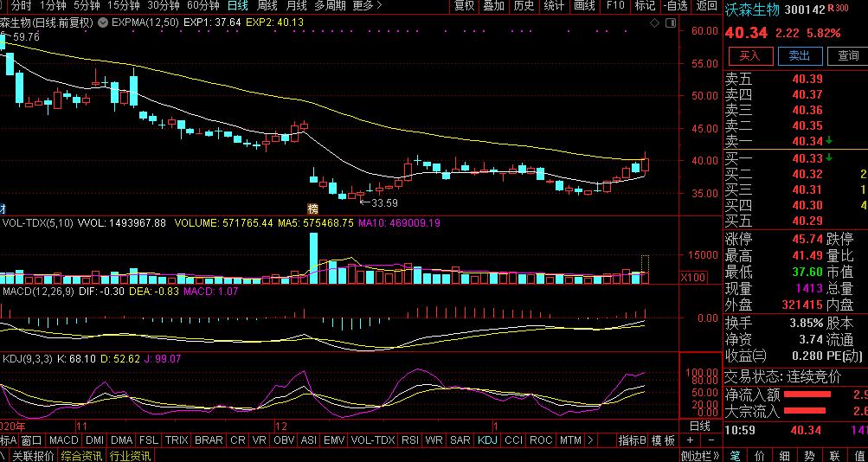Screen dimensions: 868x462
Task: Zoom in chart with the + button
Action: point(690,440)
